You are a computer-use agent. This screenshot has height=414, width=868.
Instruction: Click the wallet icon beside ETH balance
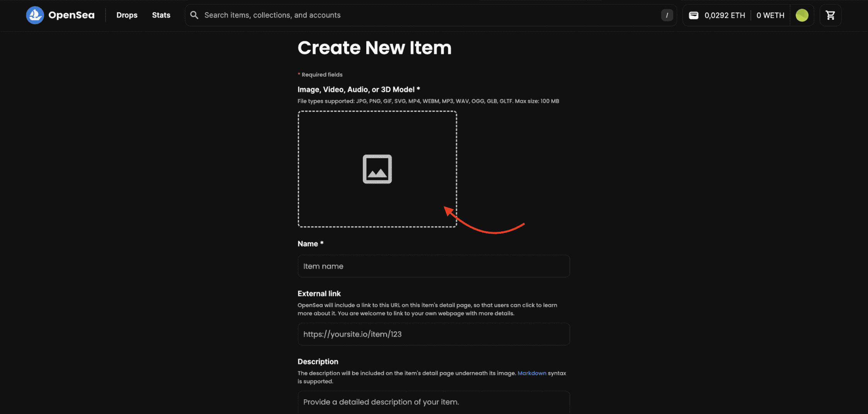pyautogui.click(x=694, y=15)
